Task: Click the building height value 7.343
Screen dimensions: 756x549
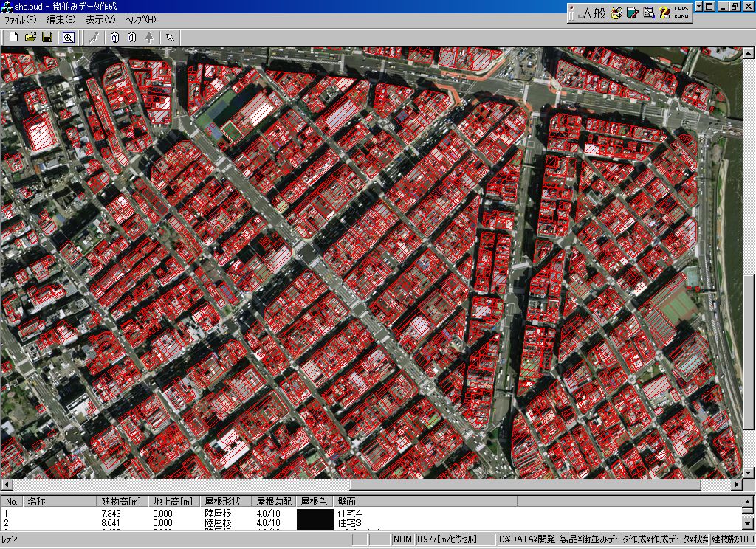Action: (x=111, y=514)
